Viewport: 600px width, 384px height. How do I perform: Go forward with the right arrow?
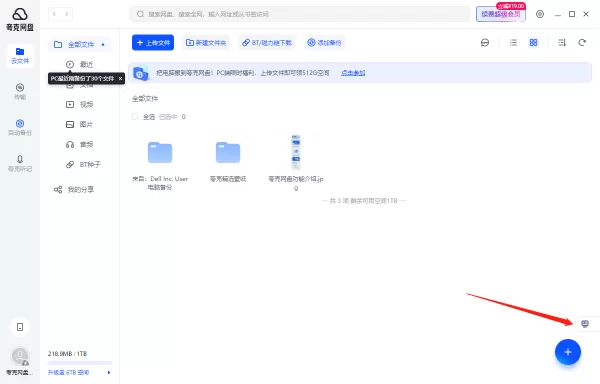(x=67, y=14)
